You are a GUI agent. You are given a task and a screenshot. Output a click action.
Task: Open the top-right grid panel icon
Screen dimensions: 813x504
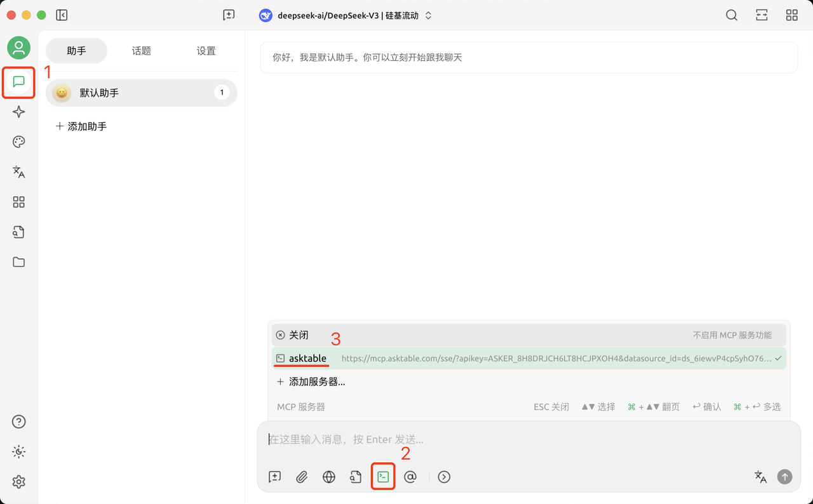click(x=792, y=15)
